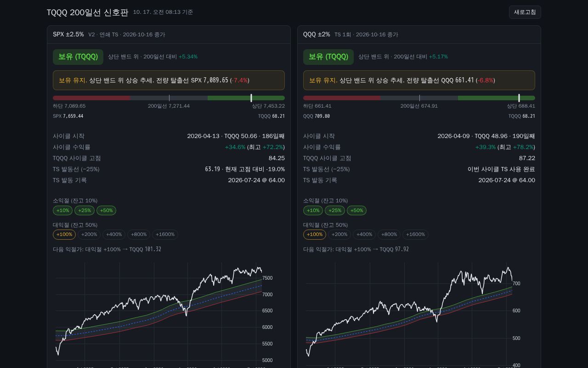Select the +50% chip in the SPX card

tap(106, 210)
